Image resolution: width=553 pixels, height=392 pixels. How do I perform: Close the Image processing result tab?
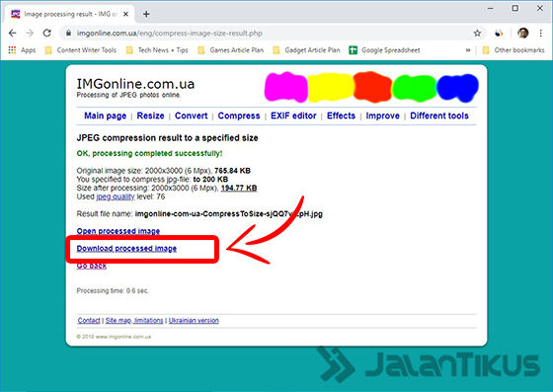point(126,14)
